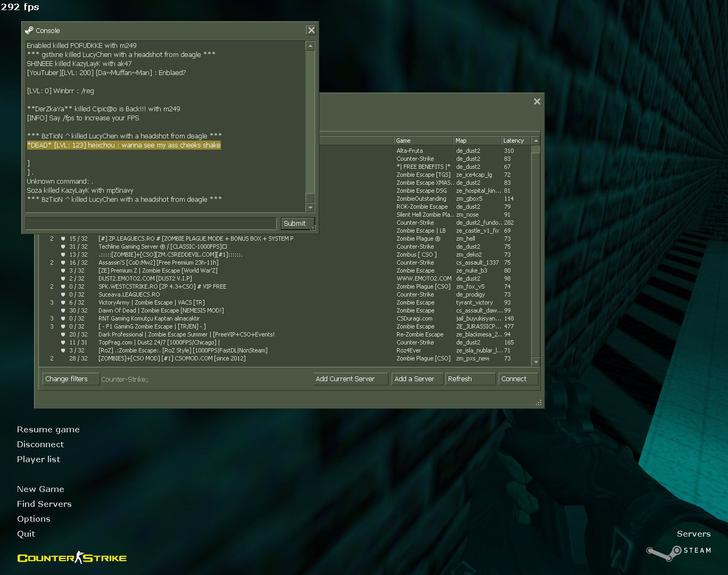Click the VAC shield icon on the Techline Gaming Server row
728x575 pixels.
[x=63, y=247]
